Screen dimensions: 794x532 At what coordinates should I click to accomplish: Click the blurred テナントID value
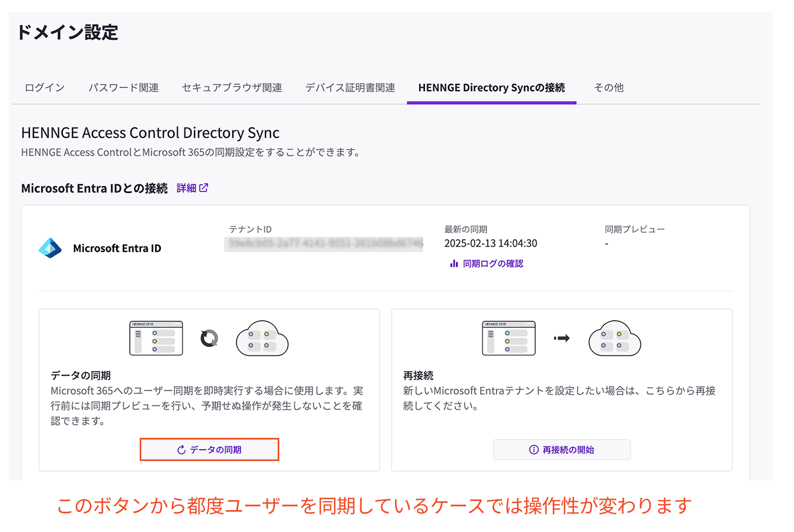point(324,244)
